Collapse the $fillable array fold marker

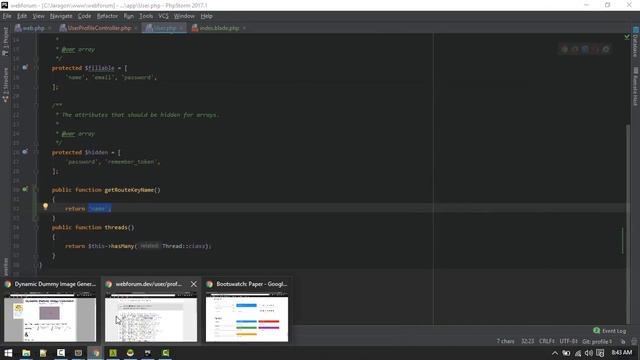pos(36,68)
